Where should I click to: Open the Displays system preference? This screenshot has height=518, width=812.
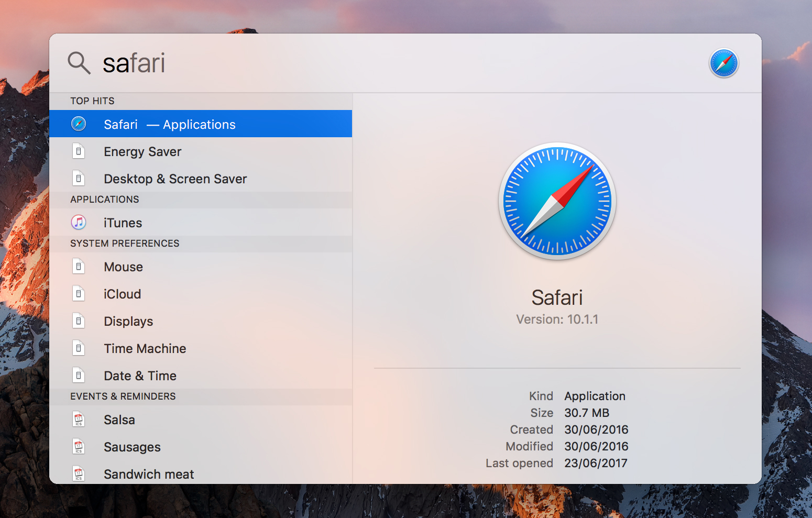(201, 321)
